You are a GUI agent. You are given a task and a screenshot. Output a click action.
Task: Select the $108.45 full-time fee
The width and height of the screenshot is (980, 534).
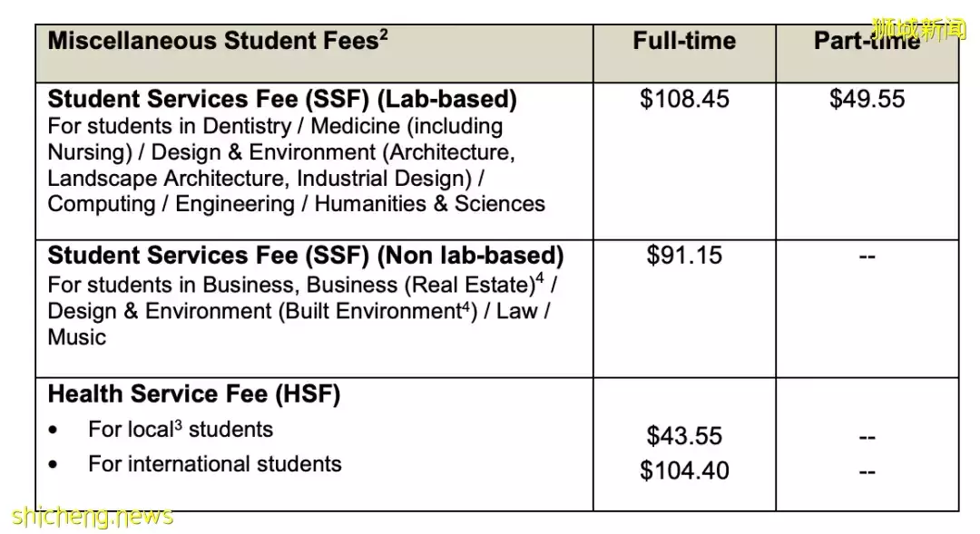pos(684,100)
